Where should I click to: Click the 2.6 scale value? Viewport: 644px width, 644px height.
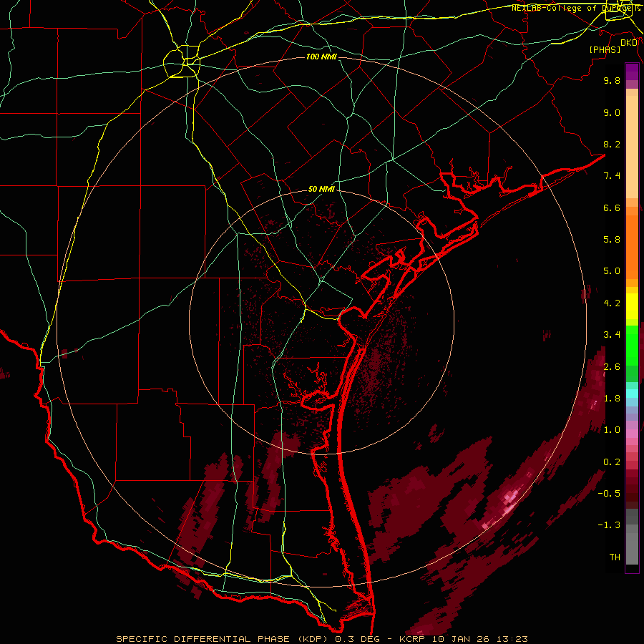(x=612, y=366)
